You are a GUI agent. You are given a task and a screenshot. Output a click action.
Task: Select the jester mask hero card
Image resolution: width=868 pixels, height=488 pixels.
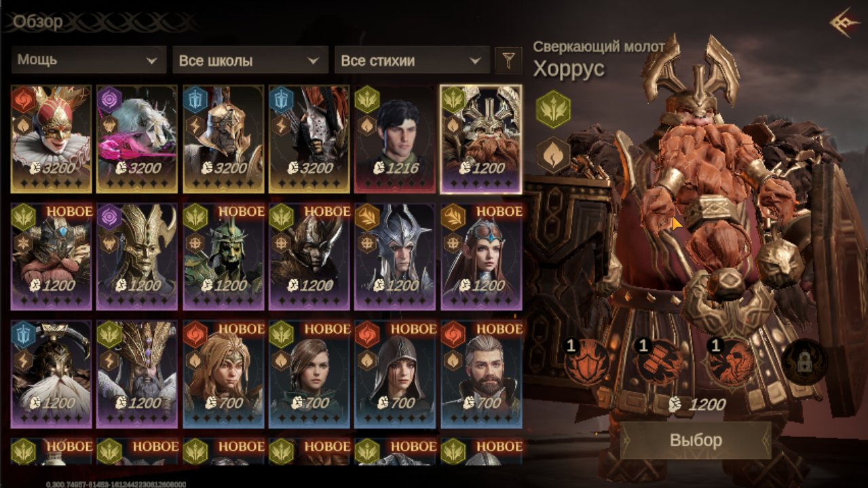[52, 139]
